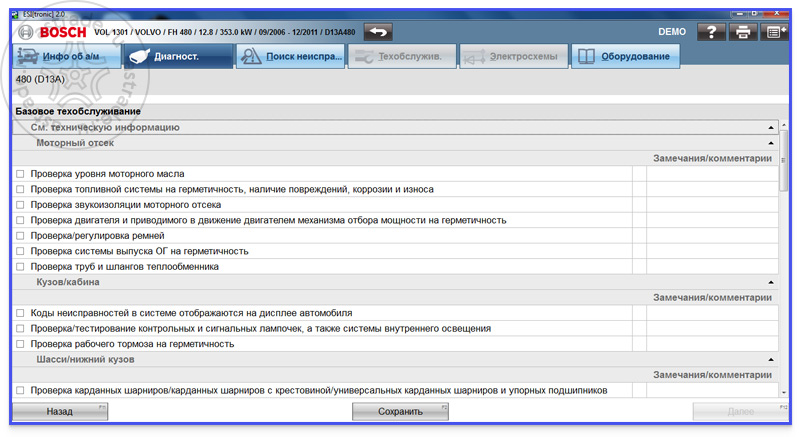The height and width of the screenshot is (437, 799).
Task: Click Замечания/комментарии header under Шасси/нижний кузов
Action: (x=712, y=375)
